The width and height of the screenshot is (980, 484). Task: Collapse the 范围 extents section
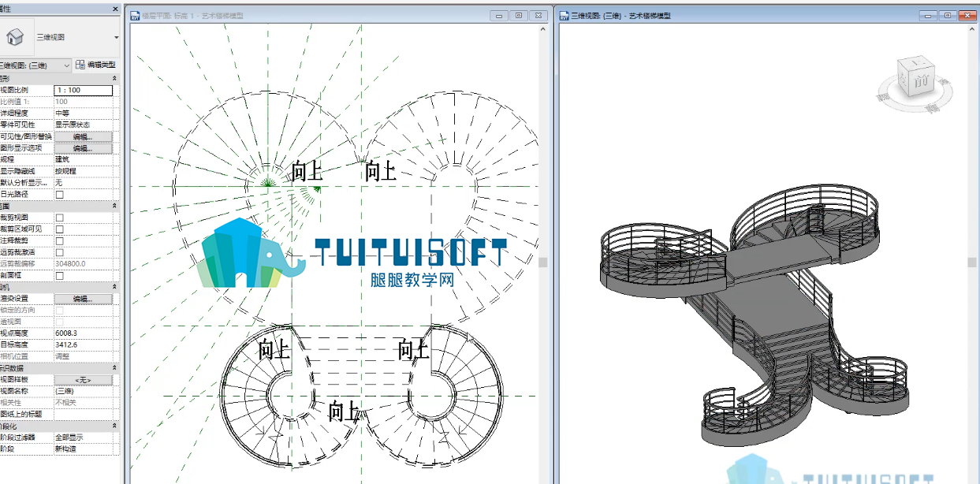115,206
